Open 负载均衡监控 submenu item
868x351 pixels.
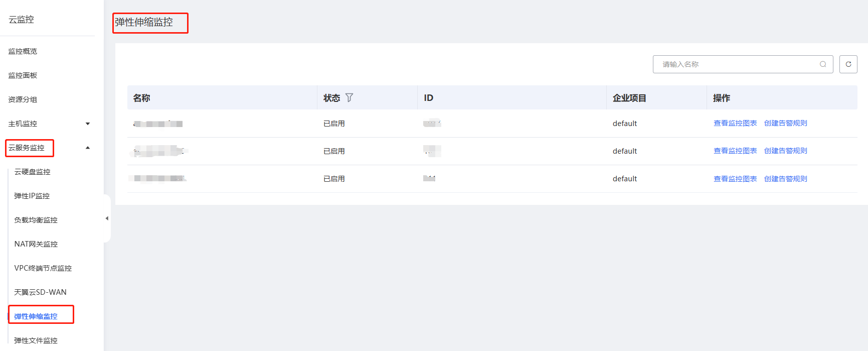(x=36, y=220)
